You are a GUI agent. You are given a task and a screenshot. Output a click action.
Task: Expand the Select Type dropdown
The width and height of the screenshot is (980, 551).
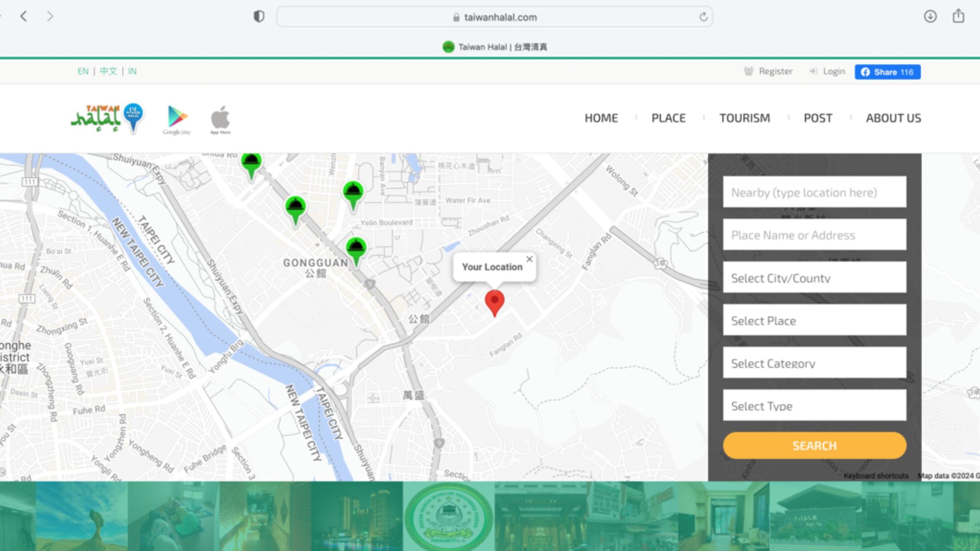pos(815,406)
